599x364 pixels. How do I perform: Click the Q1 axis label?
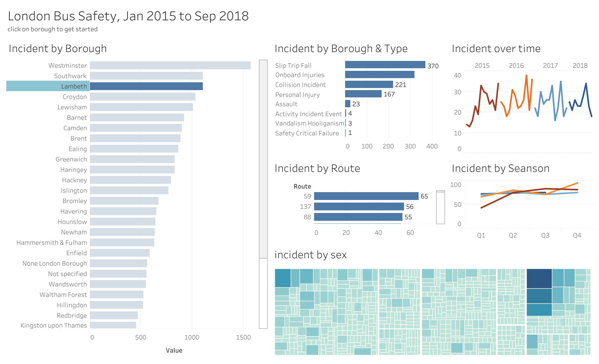(x=481, y=235)
